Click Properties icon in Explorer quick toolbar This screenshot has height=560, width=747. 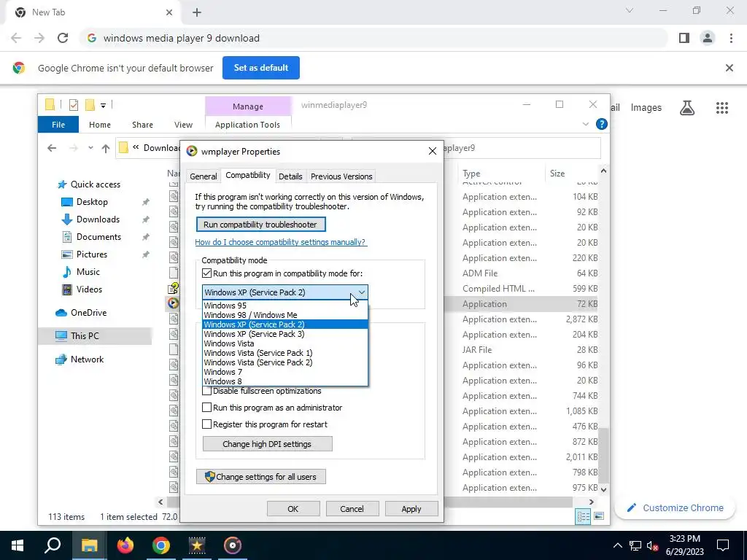[x=74, y=105]
